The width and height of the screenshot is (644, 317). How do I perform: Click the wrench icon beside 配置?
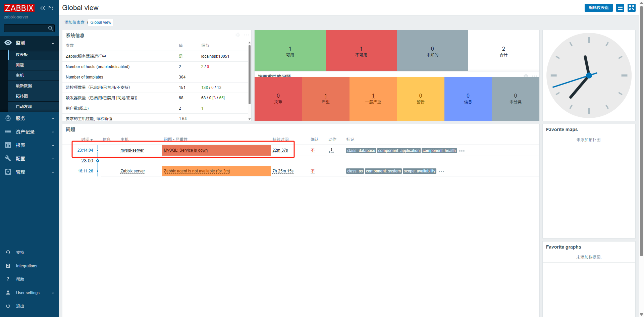pyautogui.click(x=8, y=158)
